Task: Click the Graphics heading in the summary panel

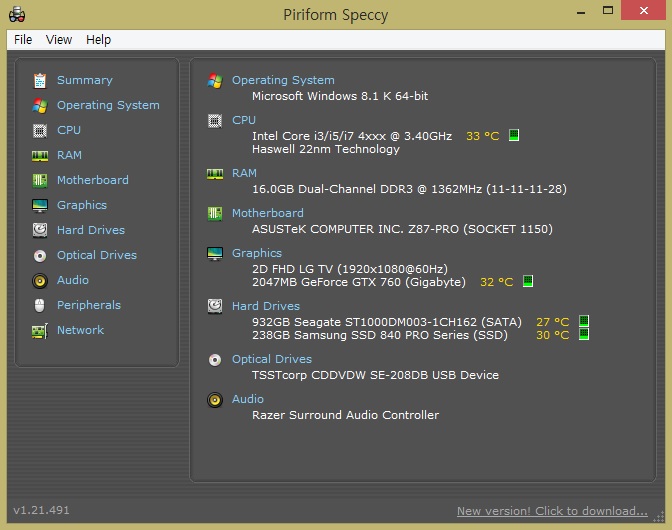Action: pos(257,253)
